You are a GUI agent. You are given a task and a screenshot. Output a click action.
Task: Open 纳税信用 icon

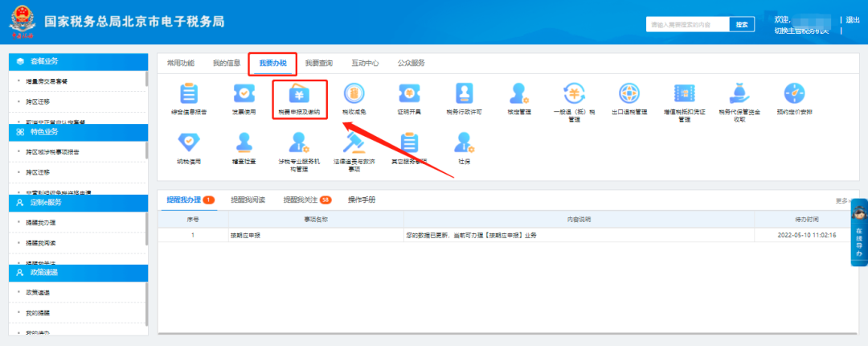pyautogui.click(x=189, y=142)
